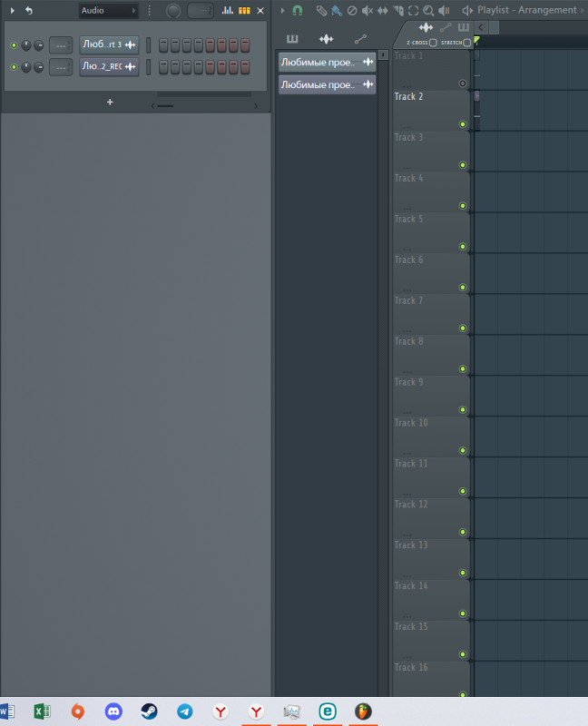Toggle the step sequencer view icon
Screen dimensions: 588x726
244,10
